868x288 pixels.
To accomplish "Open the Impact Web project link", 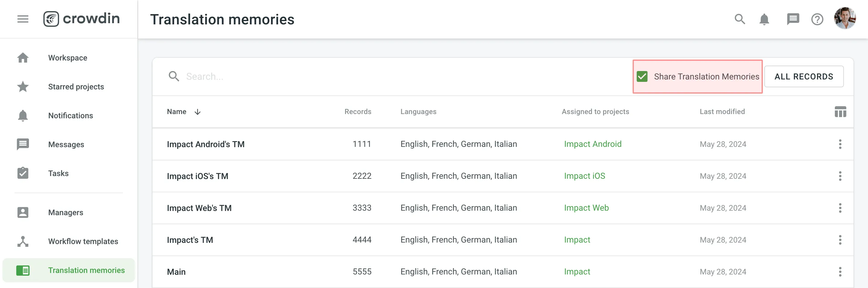I will [586, 208].
